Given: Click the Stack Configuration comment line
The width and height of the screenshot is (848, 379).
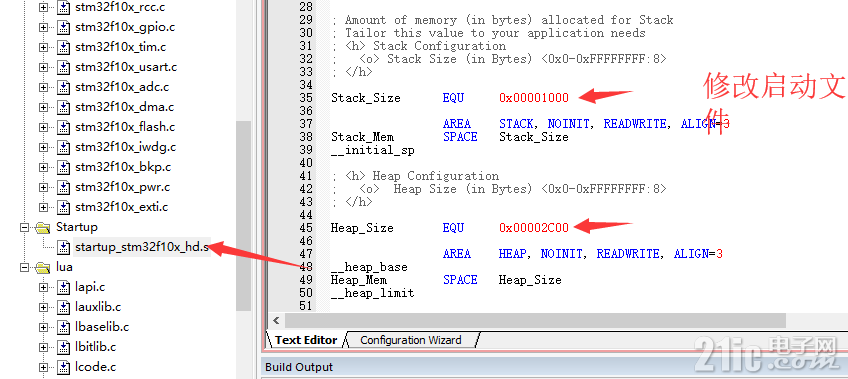Looking at the screenshot, I should coord(419,46).
